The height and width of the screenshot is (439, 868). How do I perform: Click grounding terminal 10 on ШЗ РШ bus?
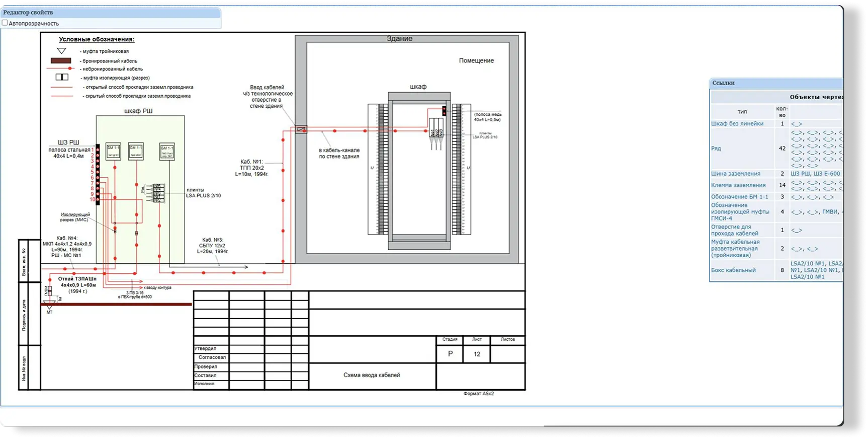pyautogui.click(x=98, y=200)
